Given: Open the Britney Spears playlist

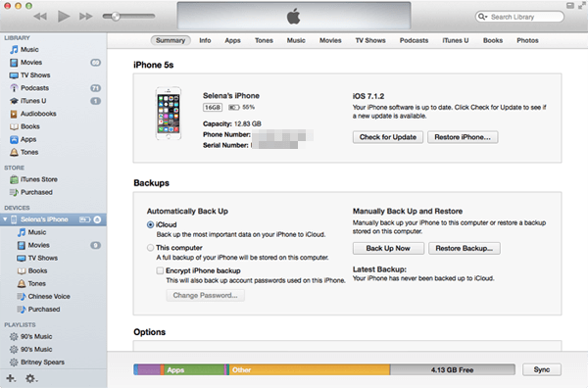Looking at the screenshot, I should click(37, 362).
